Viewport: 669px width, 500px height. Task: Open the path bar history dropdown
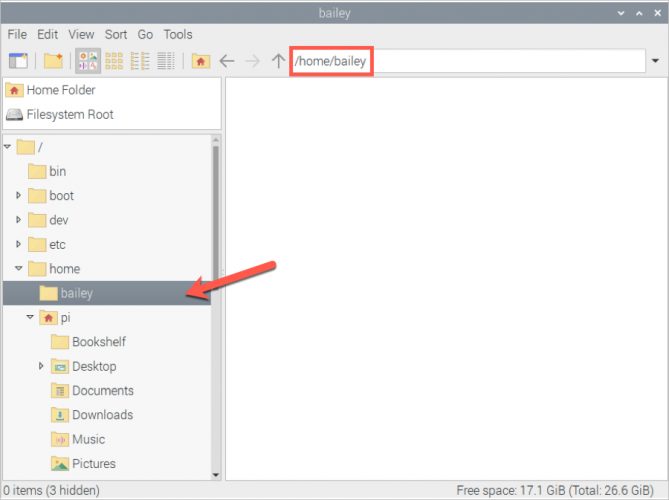coord(655,61)
